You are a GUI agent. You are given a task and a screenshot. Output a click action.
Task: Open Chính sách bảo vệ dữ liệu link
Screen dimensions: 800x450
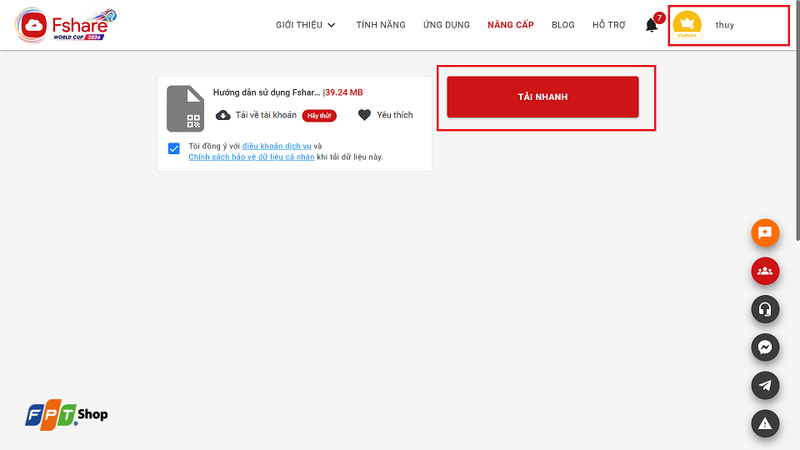pos(252,157)
